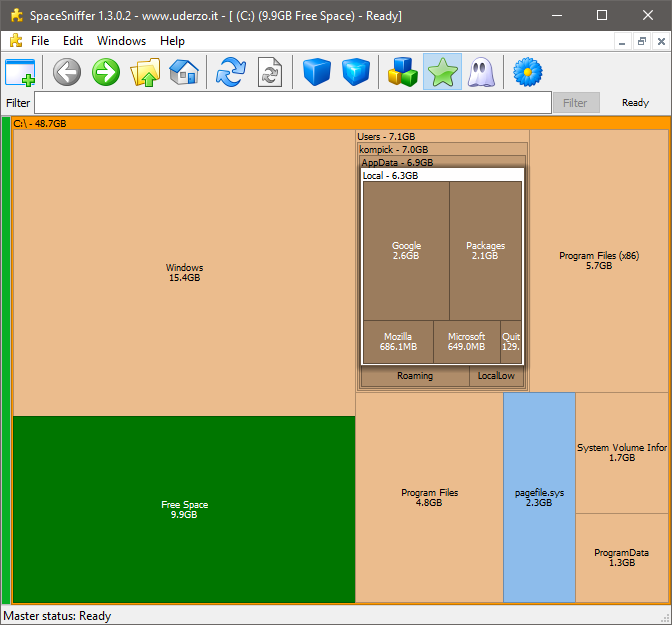The height and width of the screenshot is (625, 672).
Task: Go forward with the green arrow icon
Action: 106,72
